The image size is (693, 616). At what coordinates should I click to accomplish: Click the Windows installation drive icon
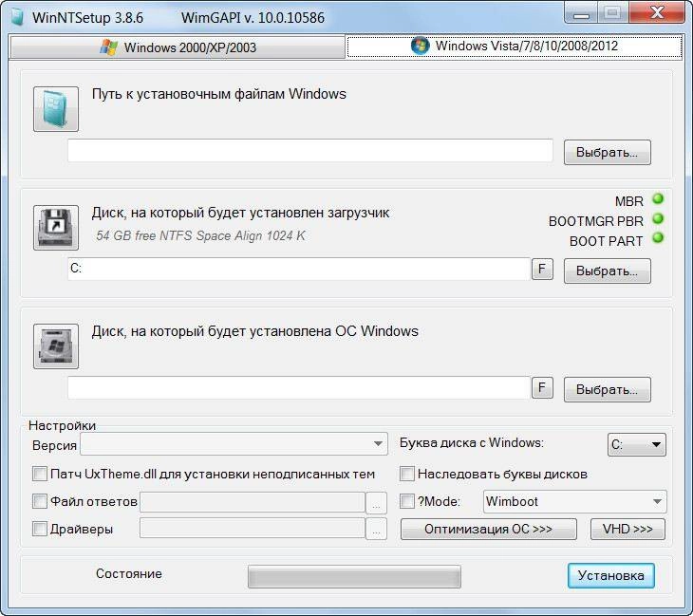click(x=56, y=346)
